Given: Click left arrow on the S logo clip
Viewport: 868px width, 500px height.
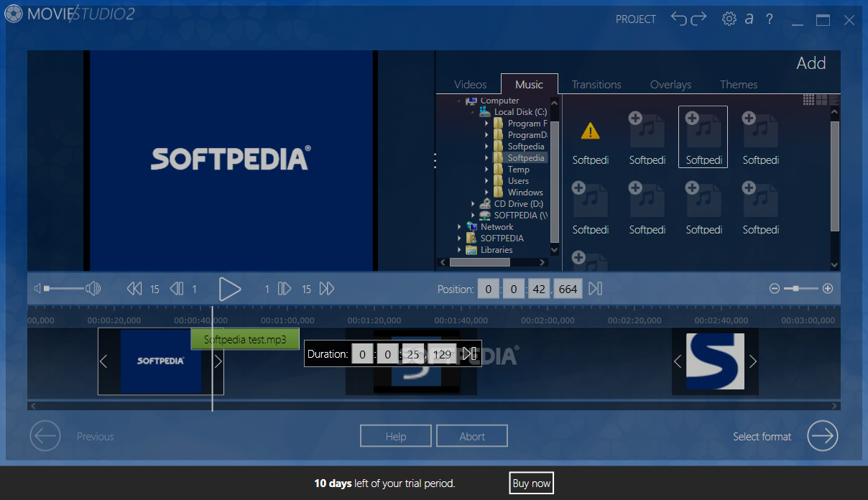Looking at the screenshot, I should click(x=678, y=361).
